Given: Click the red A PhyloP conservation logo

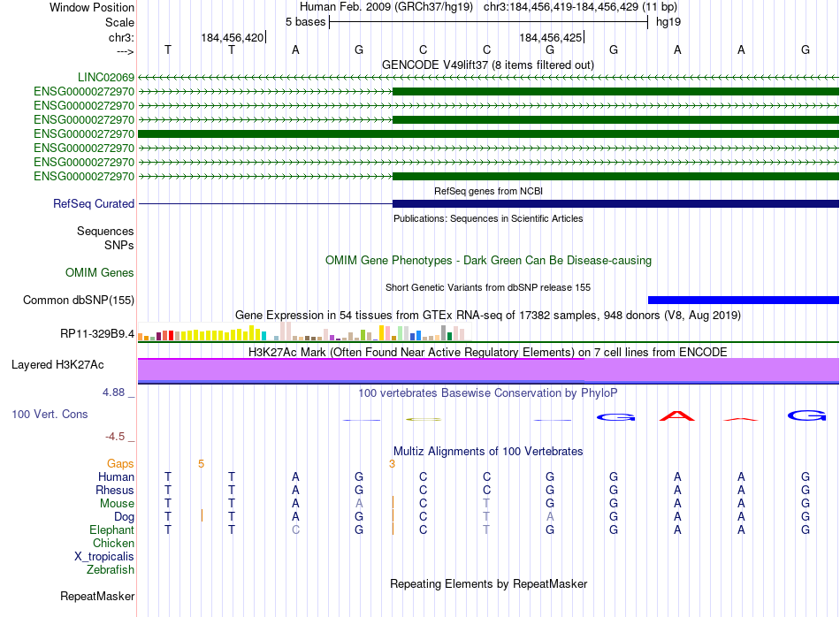Looking at the screenshot, I should pos(677,415).
